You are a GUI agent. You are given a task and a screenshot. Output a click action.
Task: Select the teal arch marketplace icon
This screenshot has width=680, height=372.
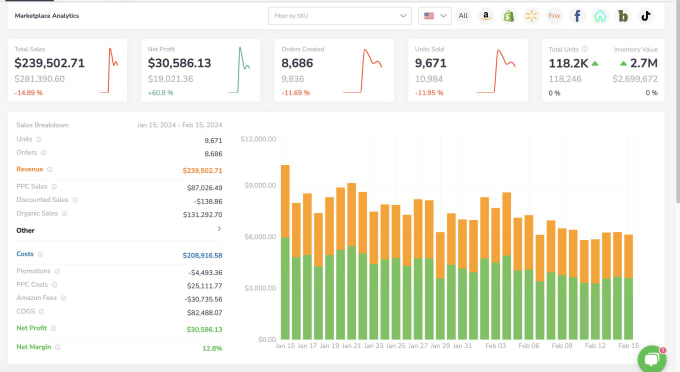click(600, 16)
